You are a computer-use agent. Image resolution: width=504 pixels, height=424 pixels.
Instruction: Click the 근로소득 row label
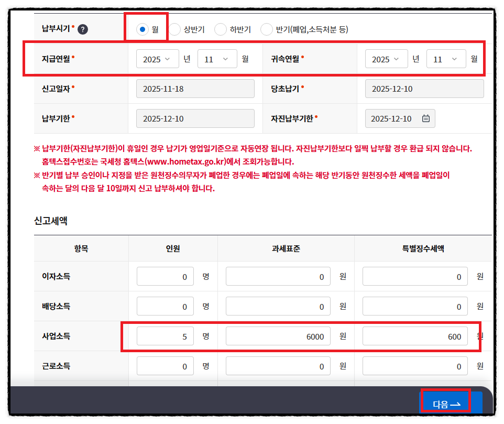56,366
